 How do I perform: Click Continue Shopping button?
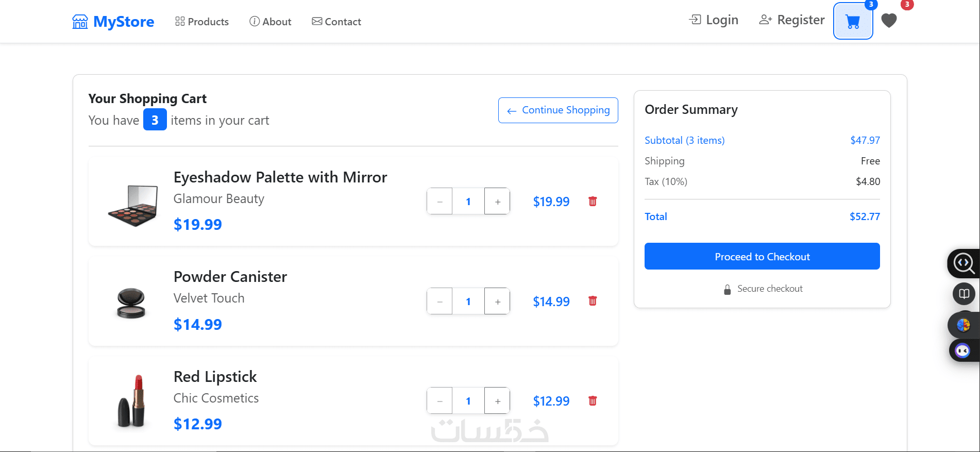[558, 110]
